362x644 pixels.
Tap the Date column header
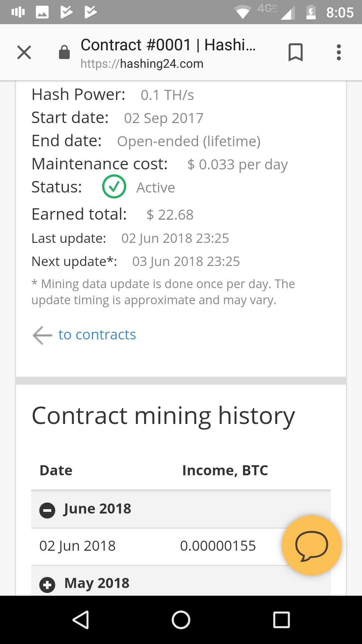tap(56, 471)
